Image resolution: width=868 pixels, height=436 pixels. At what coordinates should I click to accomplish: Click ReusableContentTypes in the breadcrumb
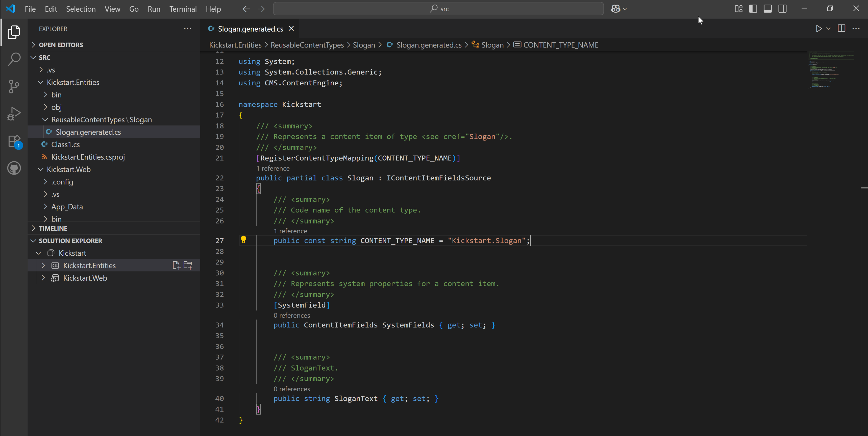pos(307,45)
